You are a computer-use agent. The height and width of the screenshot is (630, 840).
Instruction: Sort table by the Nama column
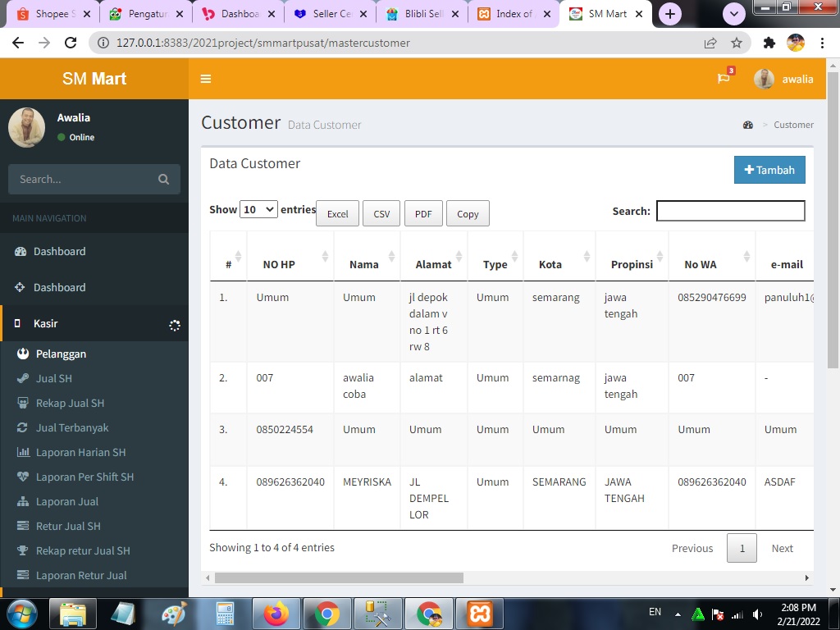point(364,264)
